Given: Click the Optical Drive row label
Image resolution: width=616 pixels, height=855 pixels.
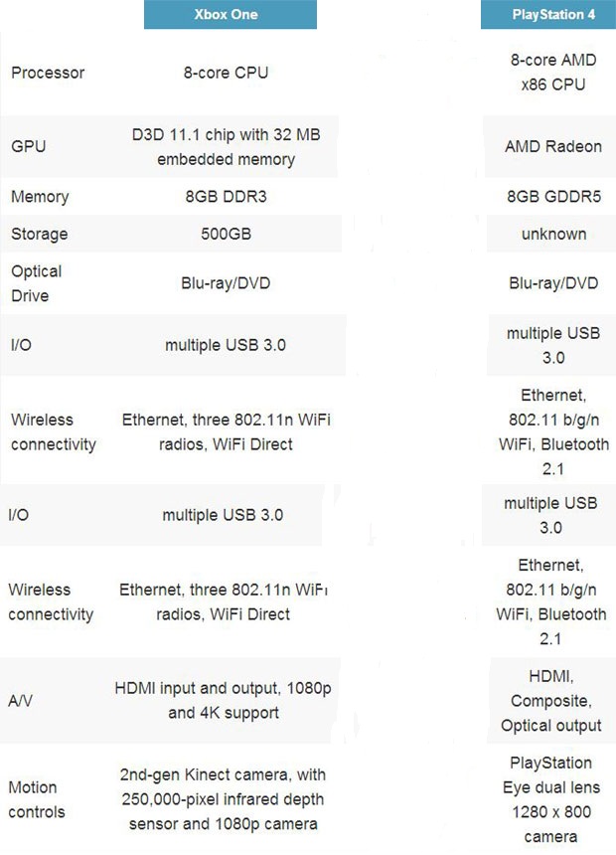Looking at the screenshot, I should point(37,283).
